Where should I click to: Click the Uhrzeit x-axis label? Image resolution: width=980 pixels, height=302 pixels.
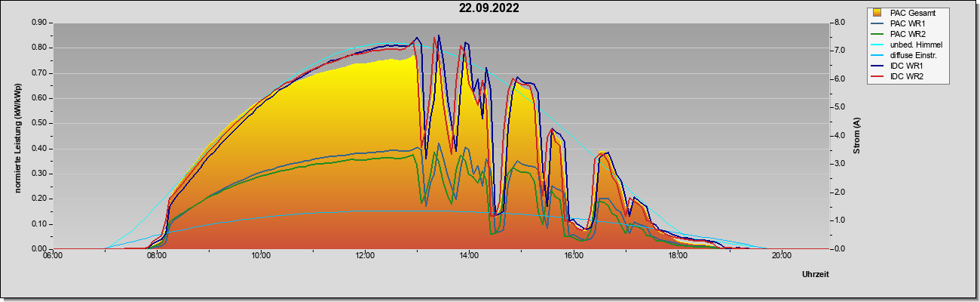click(816, 275)
